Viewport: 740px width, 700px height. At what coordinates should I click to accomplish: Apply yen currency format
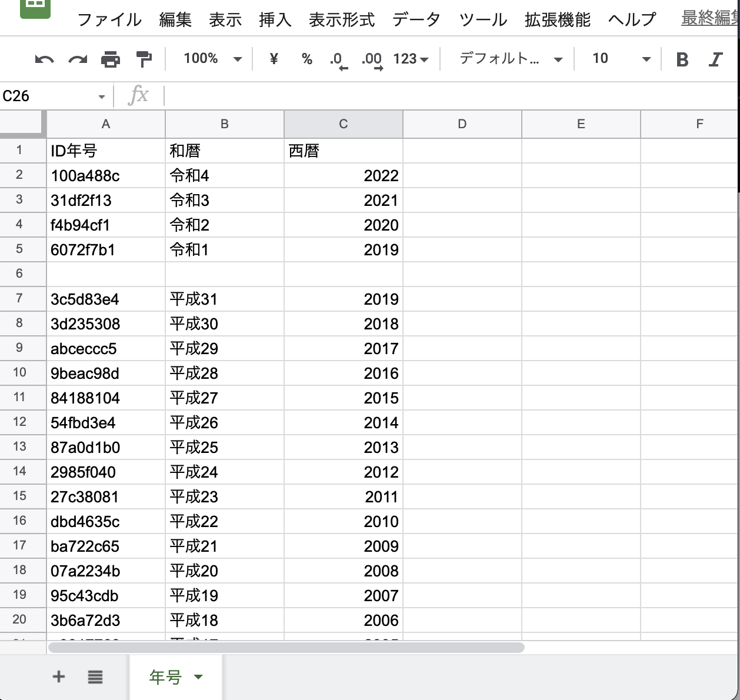pyautogui.click(x=274, y=59)
